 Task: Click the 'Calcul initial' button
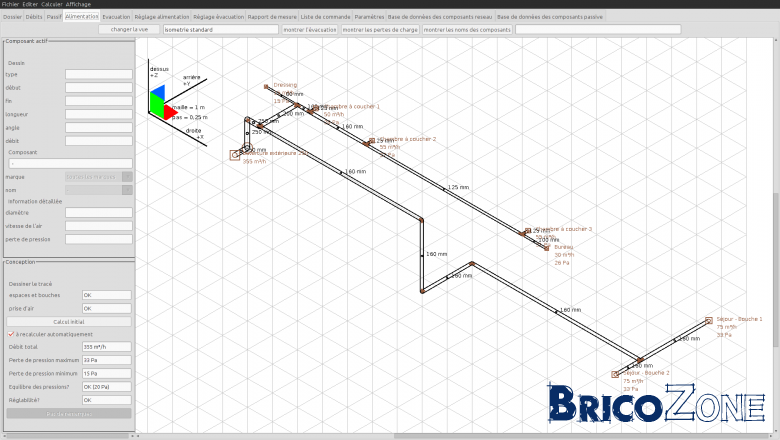click(69, 322)
